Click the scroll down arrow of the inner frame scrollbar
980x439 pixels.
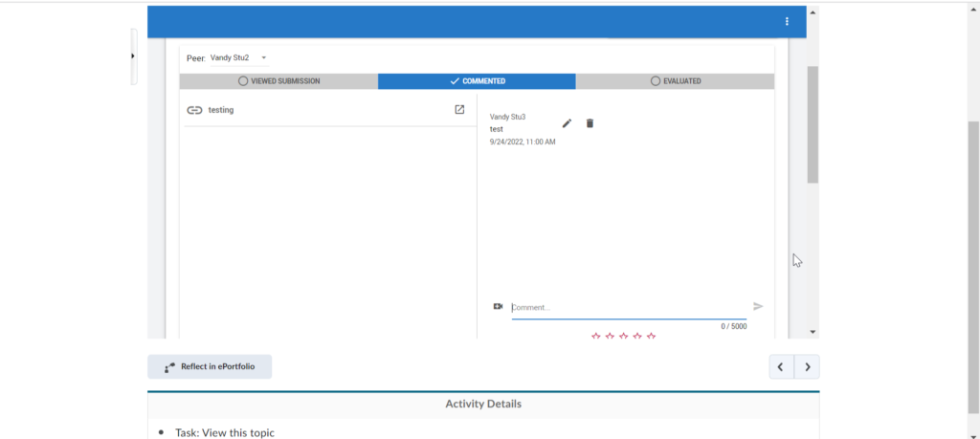(813, 332)
